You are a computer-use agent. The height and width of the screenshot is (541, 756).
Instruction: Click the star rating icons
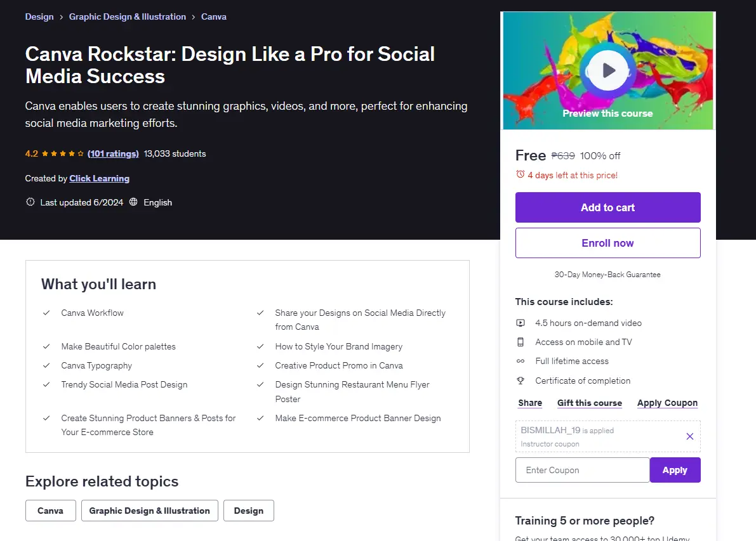coord(63,153)
